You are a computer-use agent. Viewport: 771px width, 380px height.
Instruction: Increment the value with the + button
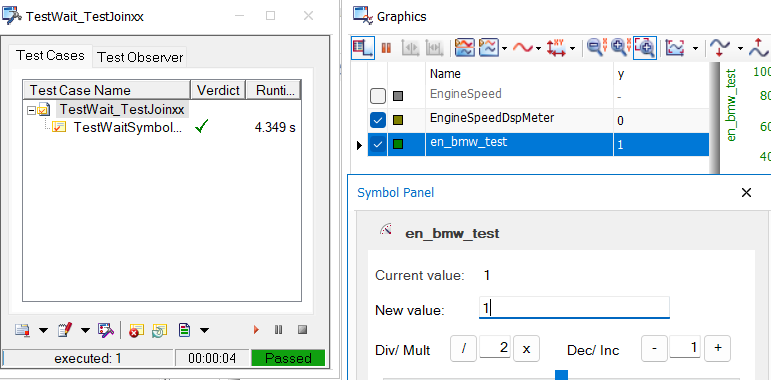pyautogui.click(x=718, y=348)
